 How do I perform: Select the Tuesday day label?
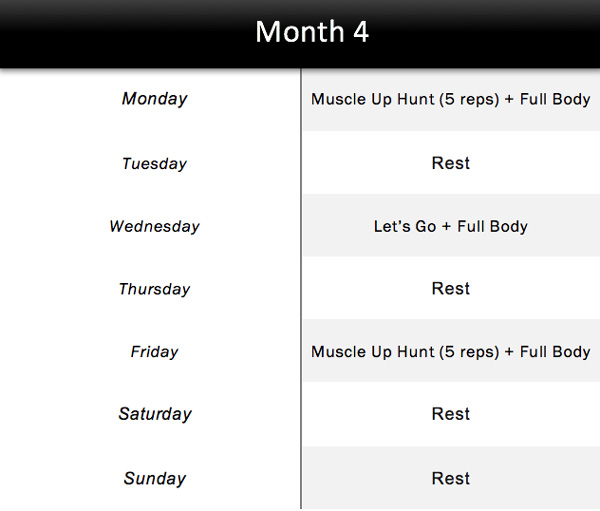pos(154,163)
